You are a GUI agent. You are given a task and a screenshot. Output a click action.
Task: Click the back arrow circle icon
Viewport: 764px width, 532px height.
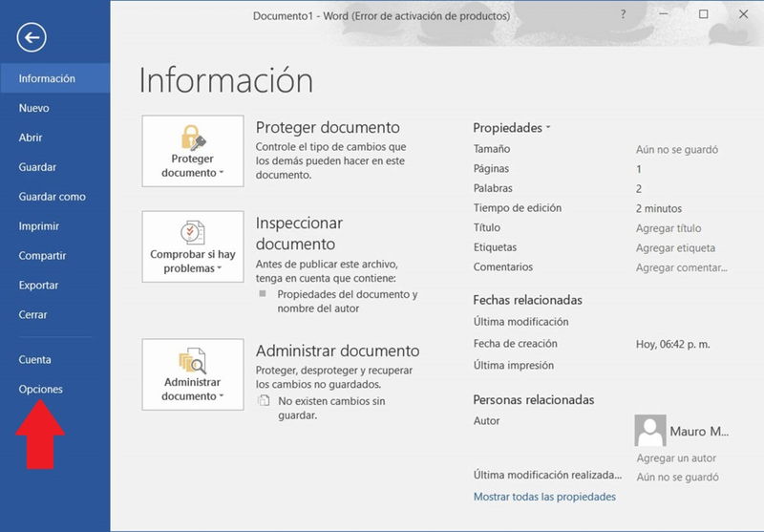pos(32,37)
